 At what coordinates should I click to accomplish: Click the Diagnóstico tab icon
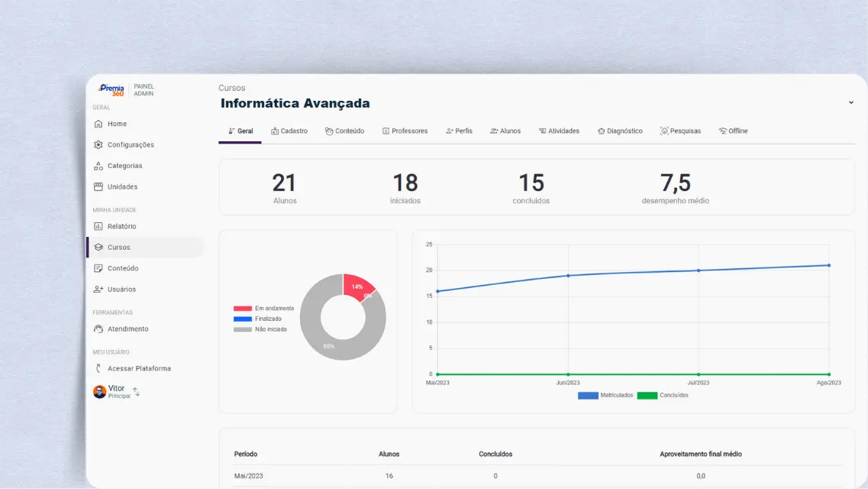pyautogui.click(x=601, y=131)
